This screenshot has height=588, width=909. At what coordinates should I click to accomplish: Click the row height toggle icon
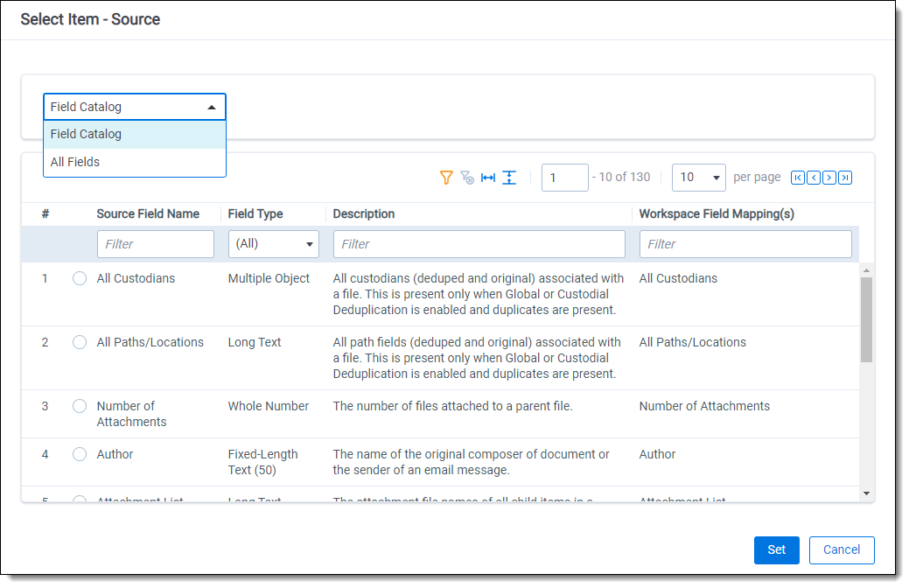point(509,178)
